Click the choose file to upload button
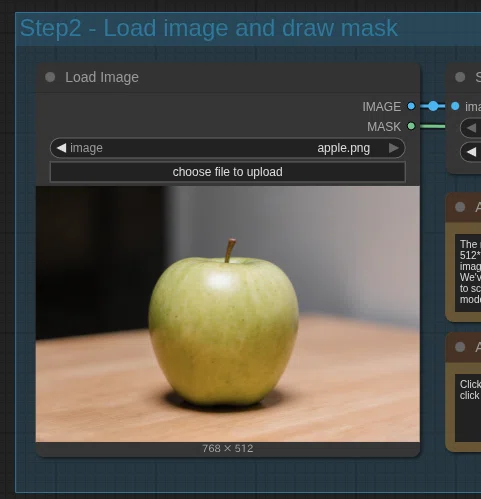481x499 pixels. point(228,172)
